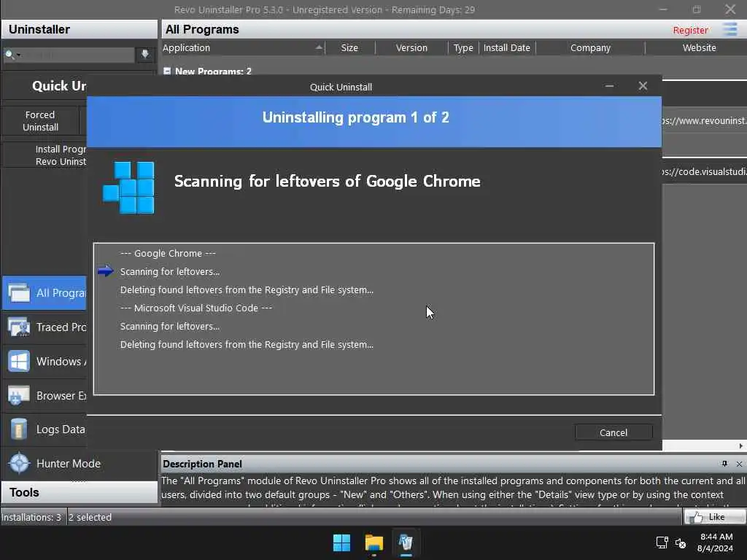Open the Traced Programs module icon
This screenshot has width=747, height=560.
tap(19, 327)
